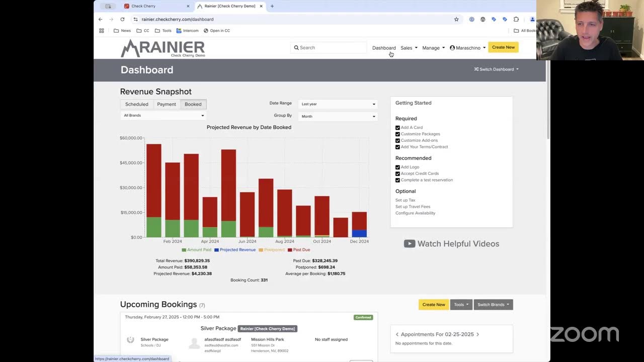Open the Maraschino user menu
This screenshot has height=362, width=644.
pos(468,48)
